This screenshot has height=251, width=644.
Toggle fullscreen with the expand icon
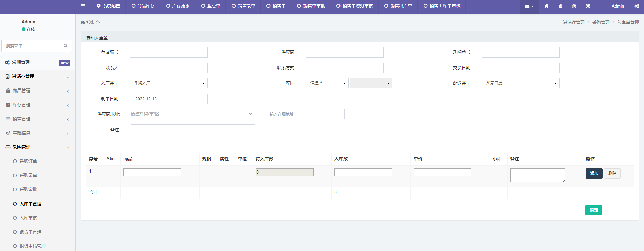[x=588, y=6]
